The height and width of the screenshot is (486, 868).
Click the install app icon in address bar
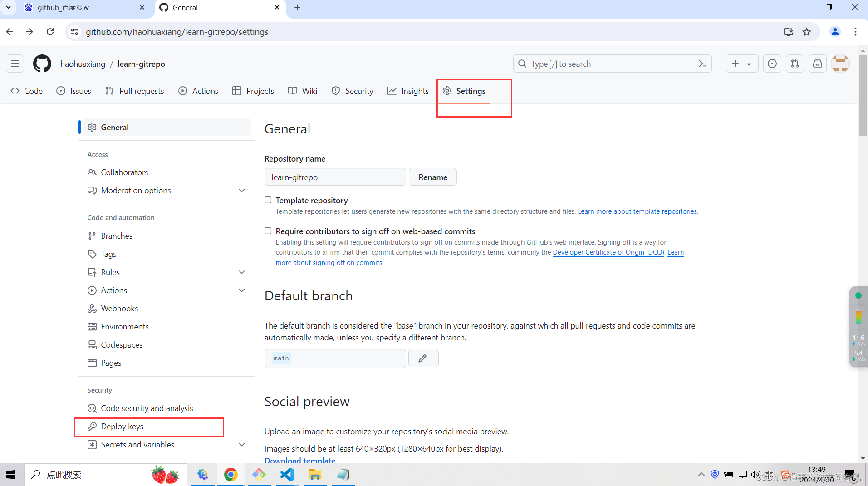[789, 32]
